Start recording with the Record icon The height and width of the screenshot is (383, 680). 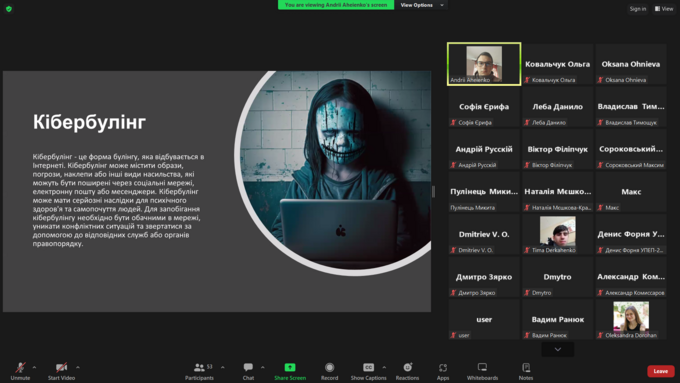point(330,367)
